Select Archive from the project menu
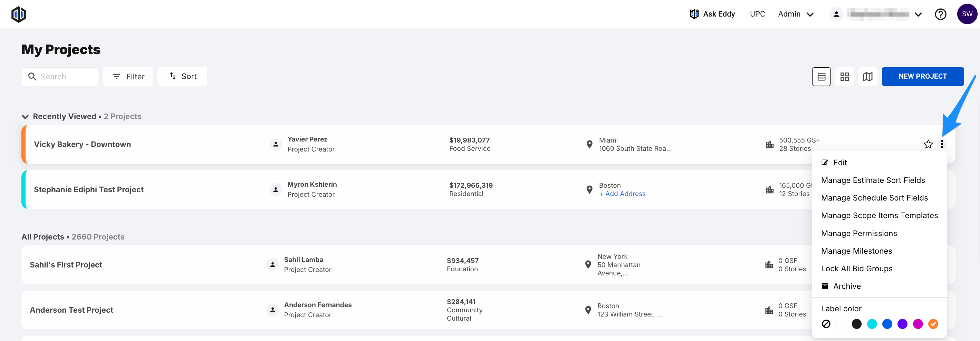Screen dimensions: 980x341 [846, 286]
